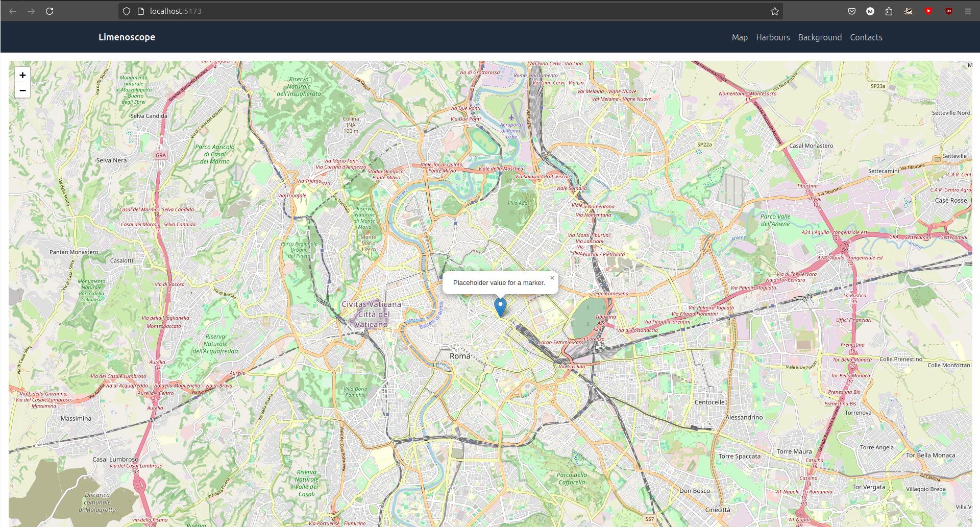Click 'Placeholder value for a marker.' text
The width and height of the screenshot is (980, 527).
499,283
